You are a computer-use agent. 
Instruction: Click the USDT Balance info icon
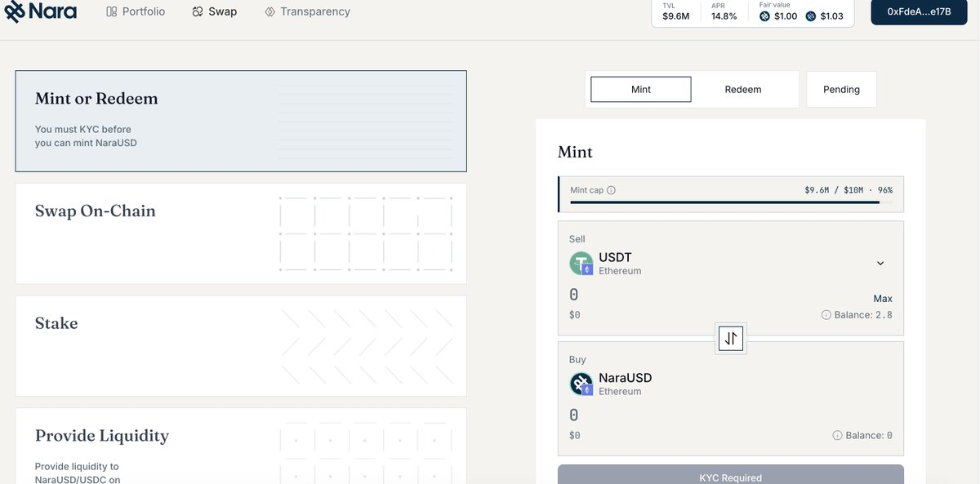coord(826,315)
